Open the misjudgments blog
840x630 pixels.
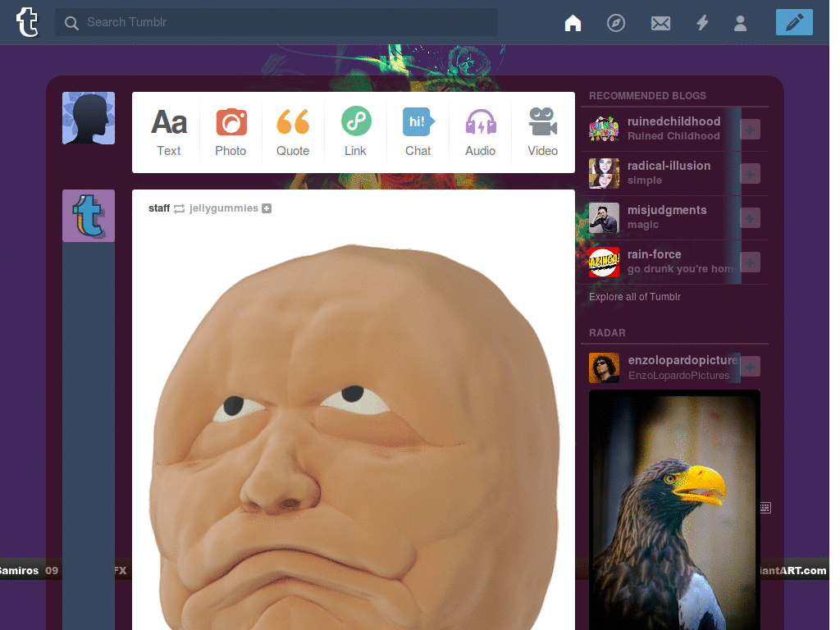[x=666, y=210]
